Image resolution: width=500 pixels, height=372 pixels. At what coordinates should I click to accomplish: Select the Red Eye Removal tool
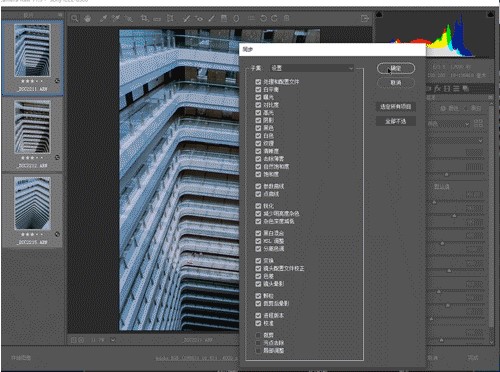click(199, 19)
